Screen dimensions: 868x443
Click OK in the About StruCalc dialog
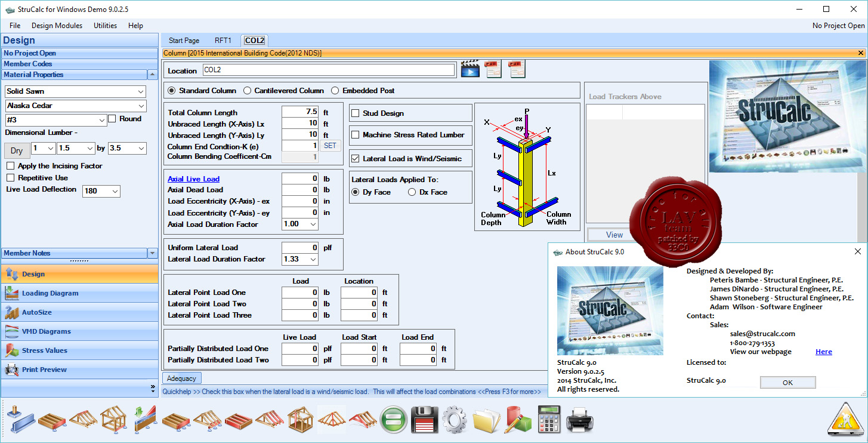787,383
